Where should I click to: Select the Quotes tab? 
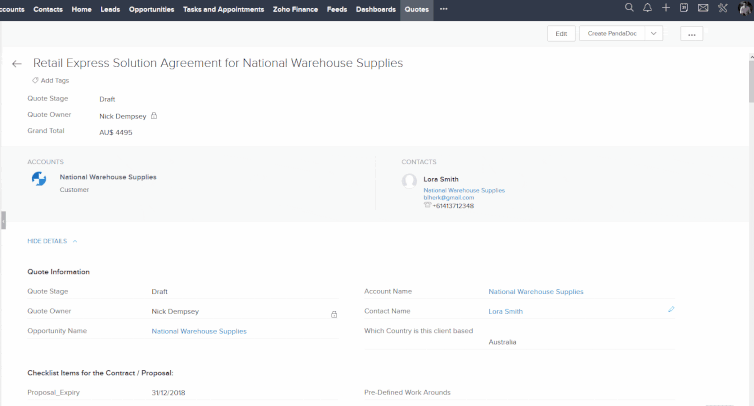(x=416, y=9)
